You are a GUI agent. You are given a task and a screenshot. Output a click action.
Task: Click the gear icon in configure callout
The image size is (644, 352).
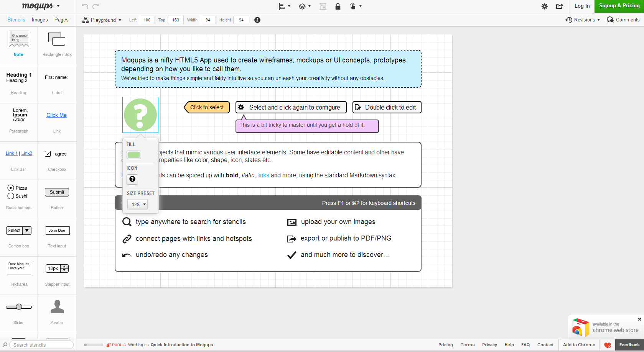coord(241,107)
